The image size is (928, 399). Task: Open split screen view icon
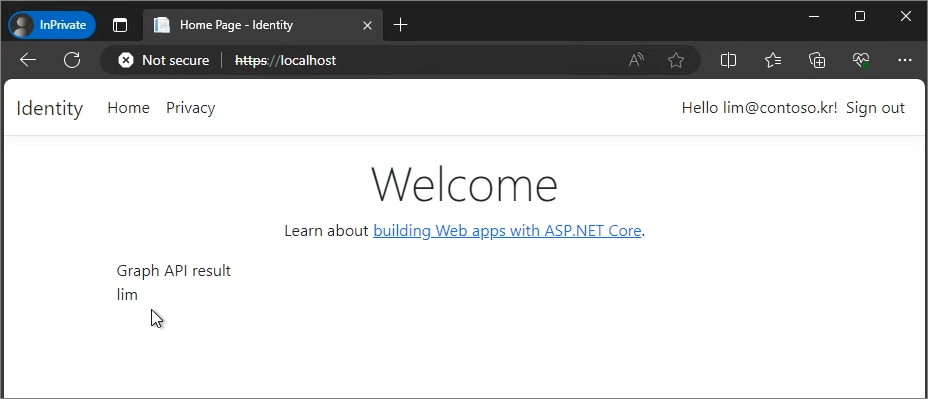(x=729, y=60)
